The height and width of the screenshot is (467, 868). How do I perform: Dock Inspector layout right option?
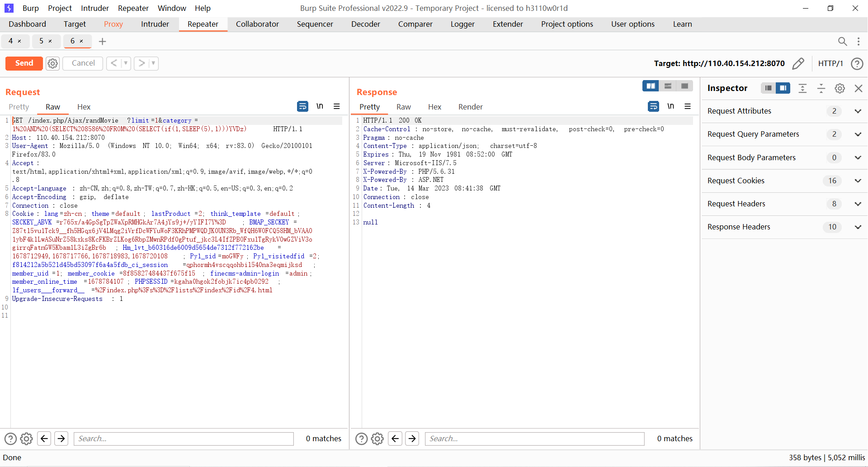click(783, 88)
